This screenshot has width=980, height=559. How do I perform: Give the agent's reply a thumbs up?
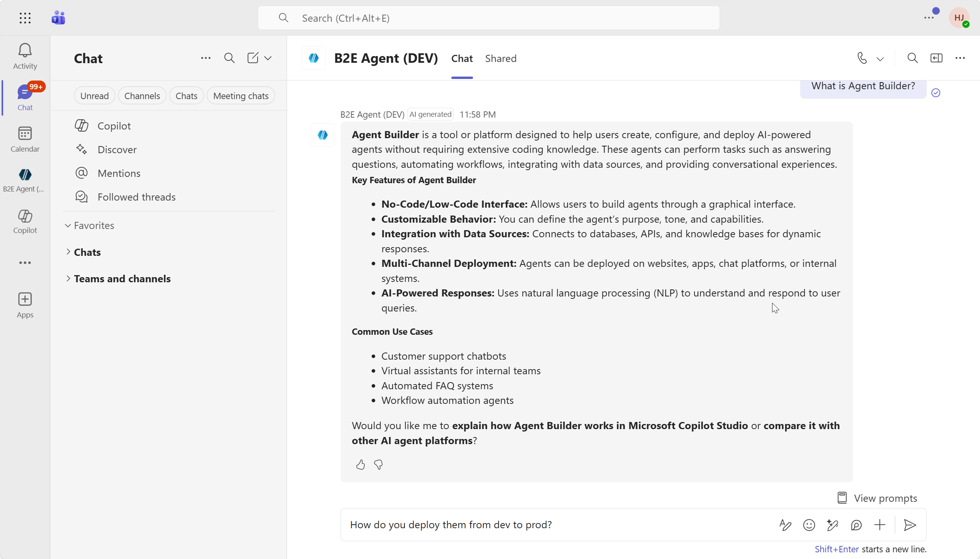tap(360, 465)
